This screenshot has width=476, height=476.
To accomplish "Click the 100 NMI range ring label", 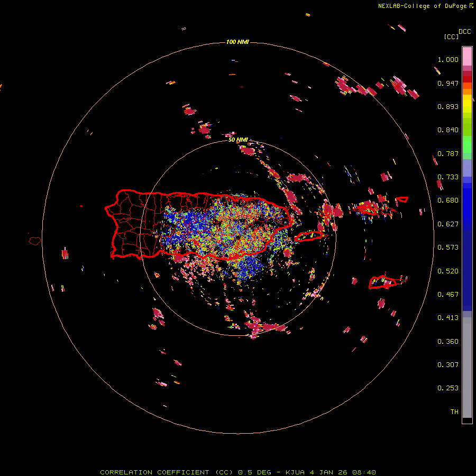I will [x=237, y=42].
